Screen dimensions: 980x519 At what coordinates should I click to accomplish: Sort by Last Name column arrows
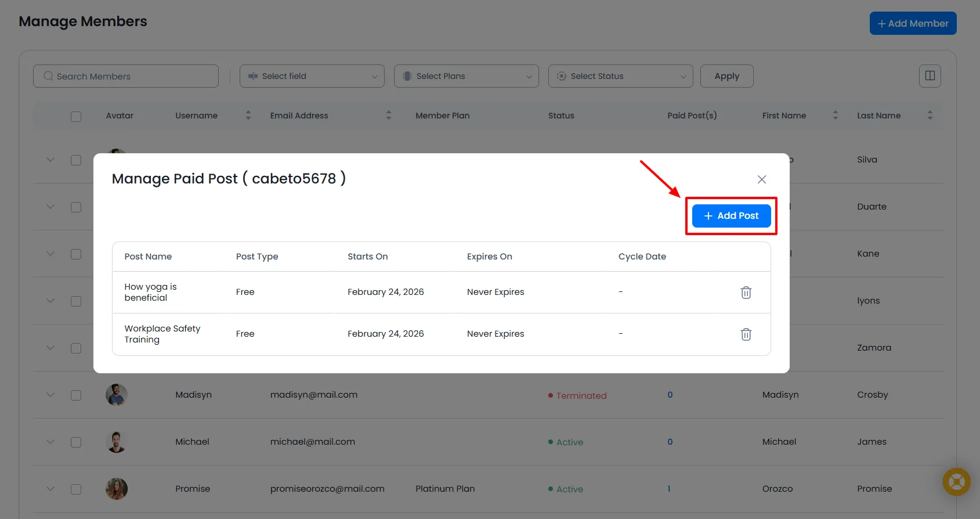[930, 116]
